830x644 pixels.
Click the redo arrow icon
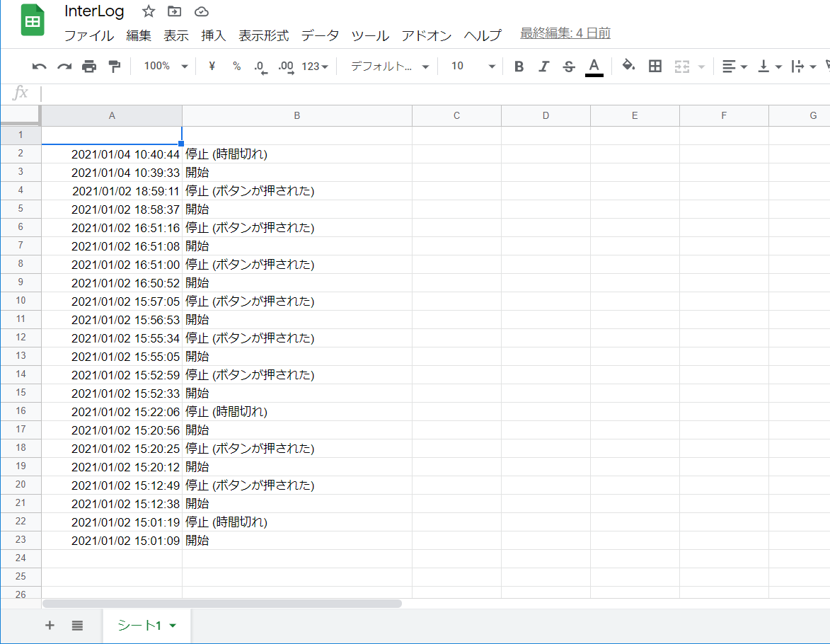click(64, 67)
